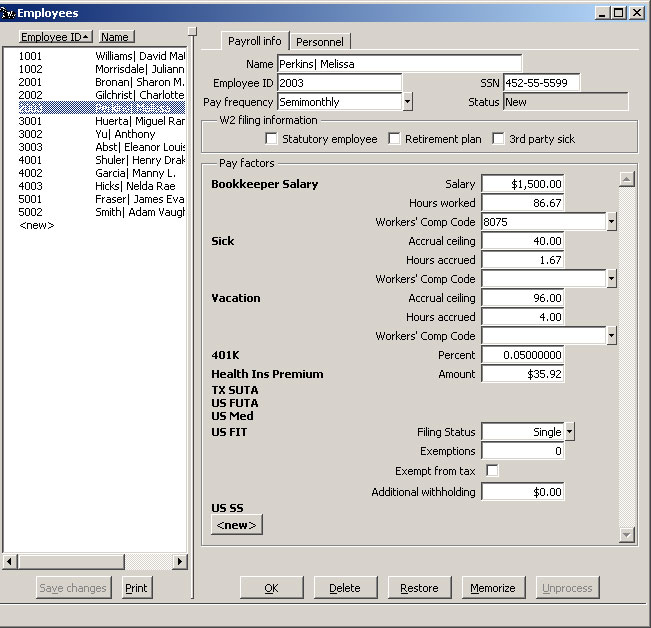
Task: Click the Restore button
Action: pos(419,588)
